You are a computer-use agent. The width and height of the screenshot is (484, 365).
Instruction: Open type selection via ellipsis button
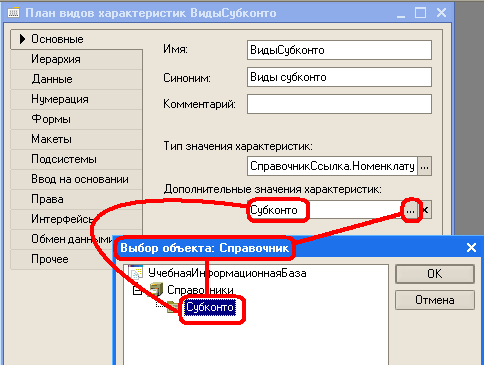pyautogui.click(x=425, y=166)
